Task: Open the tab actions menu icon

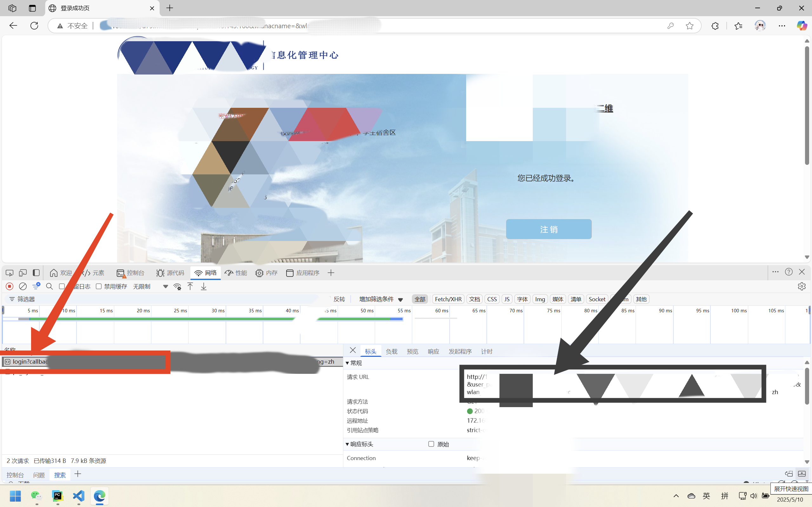Action: tap(32, 8)
